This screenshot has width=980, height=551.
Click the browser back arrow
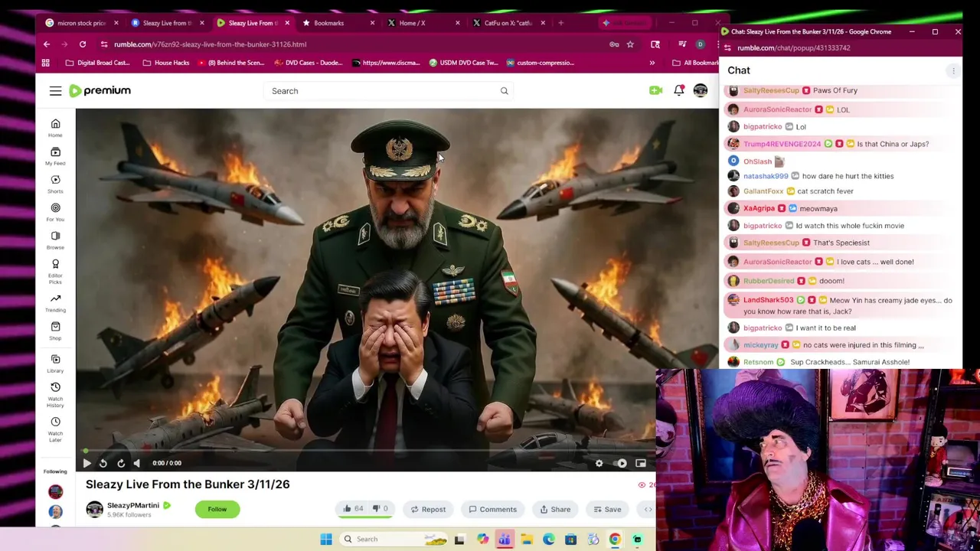(47, 44)
